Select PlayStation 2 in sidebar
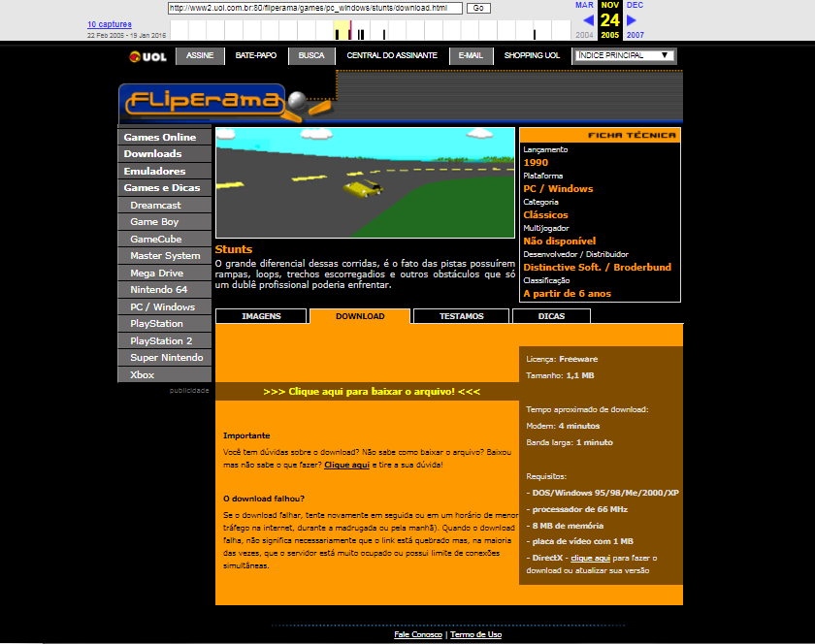Image resolution: width=815 pixels, height=644 pixels. tap(164, 341)
